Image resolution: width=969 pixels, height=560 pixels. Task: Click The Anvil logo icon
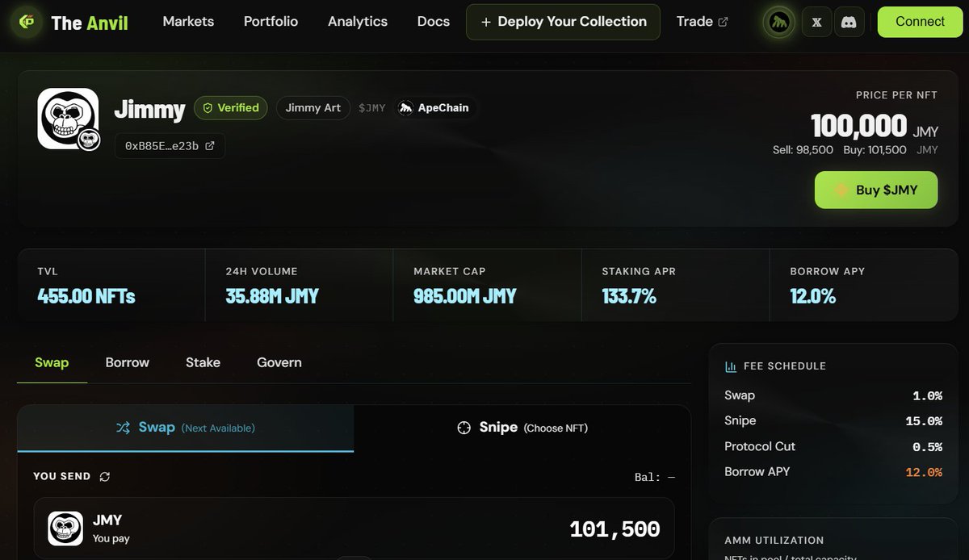[27, 22]
